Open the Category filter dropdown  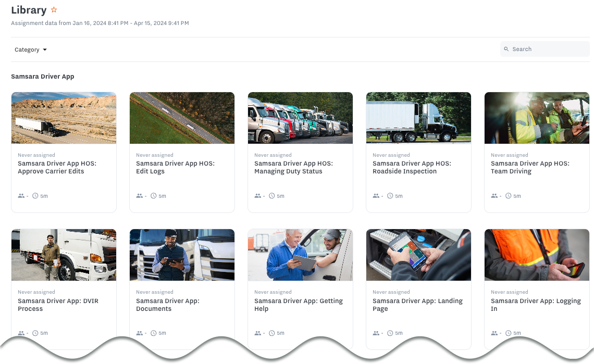30,49
